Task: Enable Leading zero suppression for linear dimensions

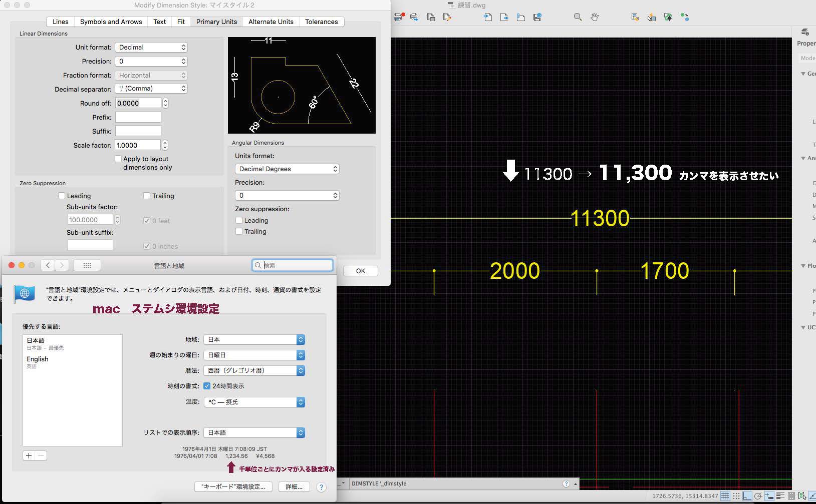Action: pos(62,196)
